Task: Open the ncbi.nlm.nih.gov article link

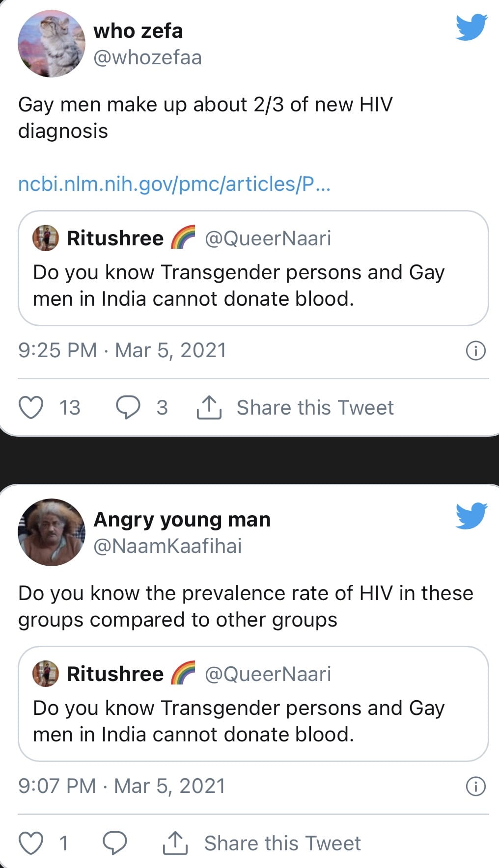Action: coord(174,184)
